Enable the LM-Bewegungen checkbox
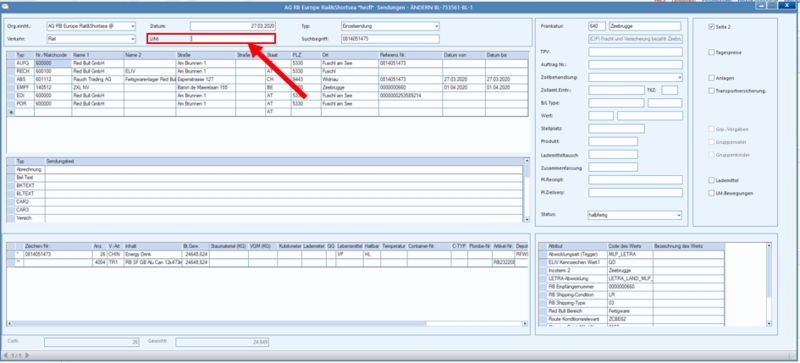Image resolution: width=800 pixels, height=363 pixels. (x=711, y=193)
